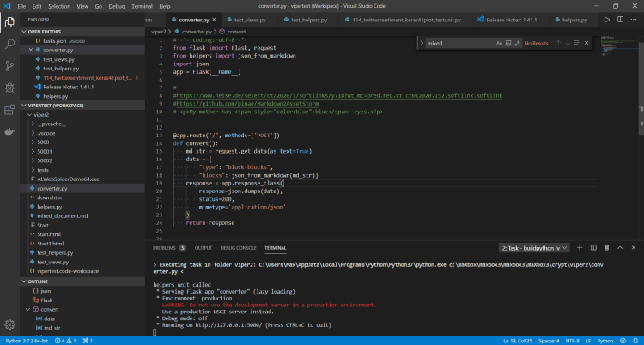Switch to the test_views.py tab
The image size is (644, 345).
(250, 20)
